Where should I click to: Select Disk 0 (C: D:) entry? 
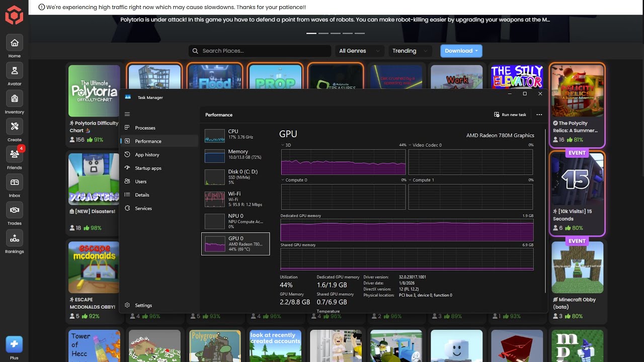(235, 177)
